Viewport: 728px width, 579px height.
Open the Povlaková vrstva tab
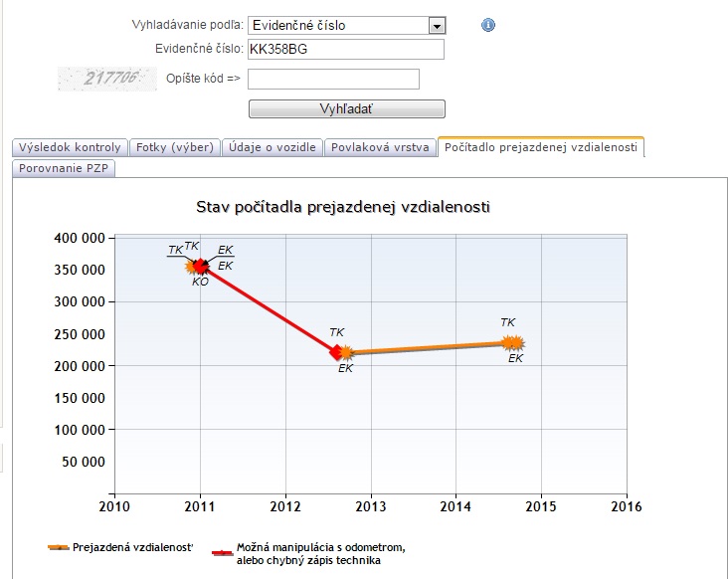(380, 147)
